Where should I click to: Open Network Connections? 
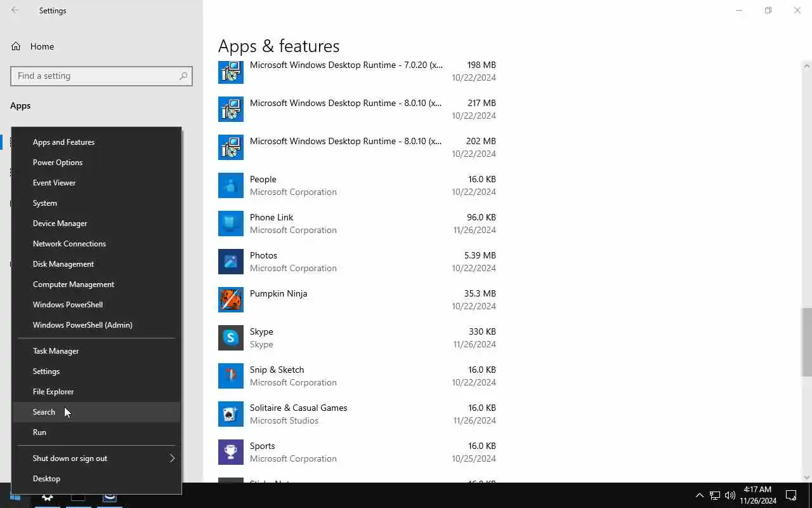[x=96, y=244]
